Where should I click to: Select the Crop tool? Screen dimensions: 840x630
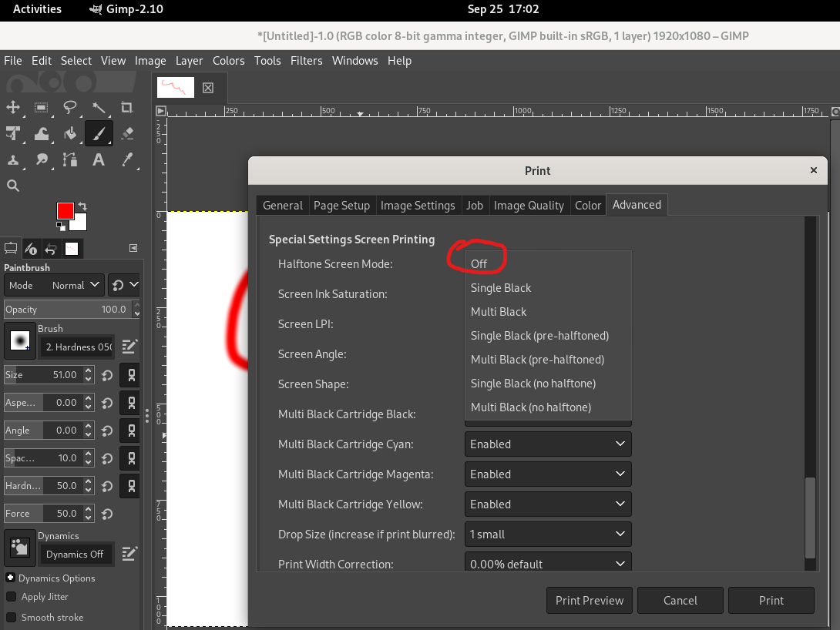pos(127,107)
